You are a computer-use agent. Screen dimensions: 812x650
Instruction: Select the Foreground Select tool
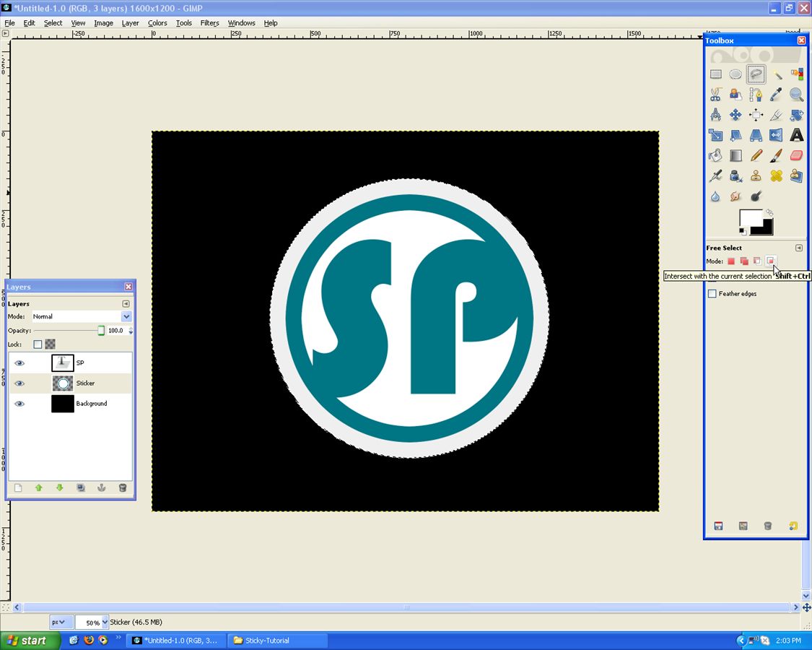735,95
